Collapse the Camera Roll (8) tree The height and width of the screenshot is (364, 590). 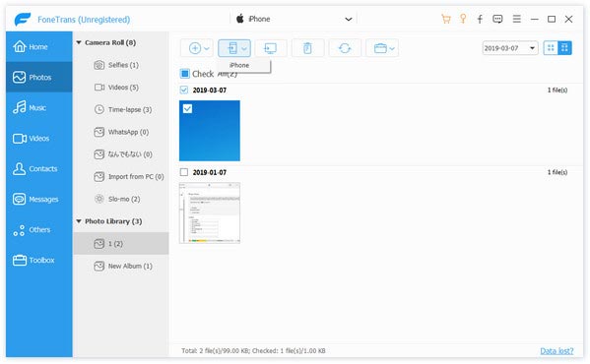point(79,42)
